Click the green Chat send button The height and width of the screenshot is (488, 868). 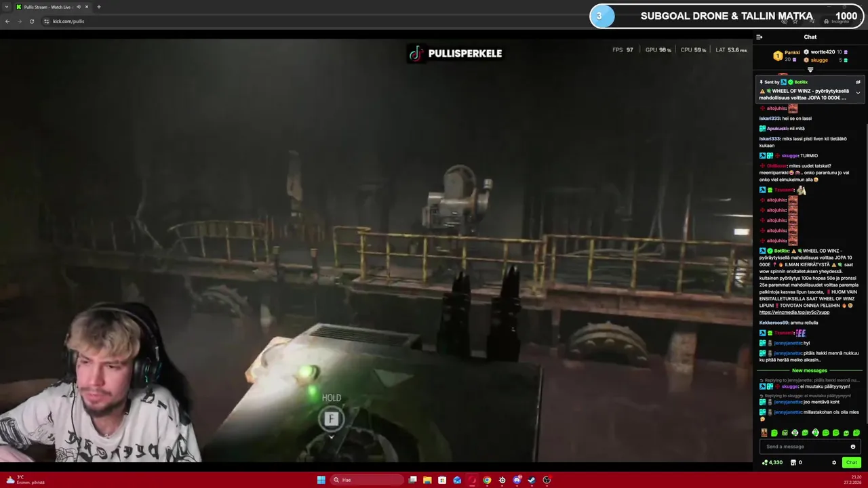click(x=851, y=462)
